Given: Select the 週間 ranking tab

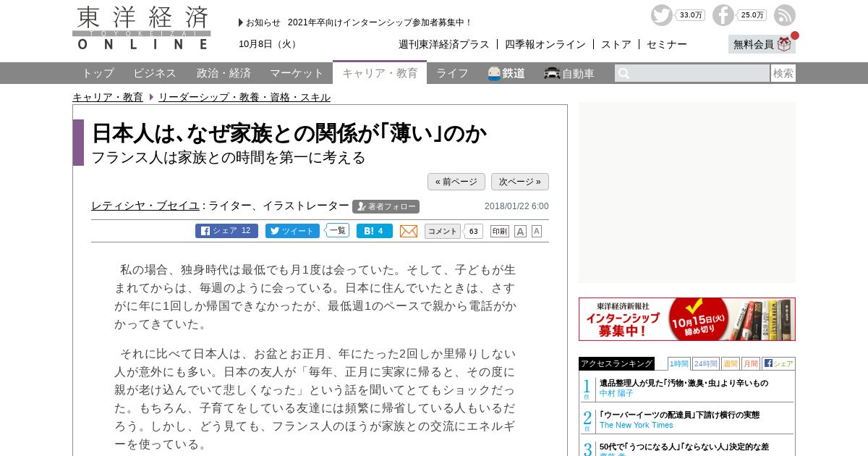Looking at the screenshot, I should (x=731, y=363).
